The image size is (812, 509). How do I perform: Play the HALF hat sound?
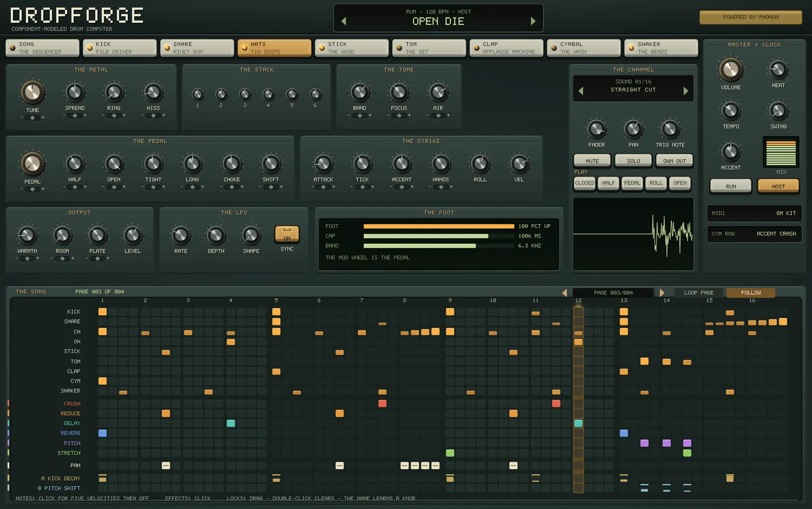tap(608, 183)
